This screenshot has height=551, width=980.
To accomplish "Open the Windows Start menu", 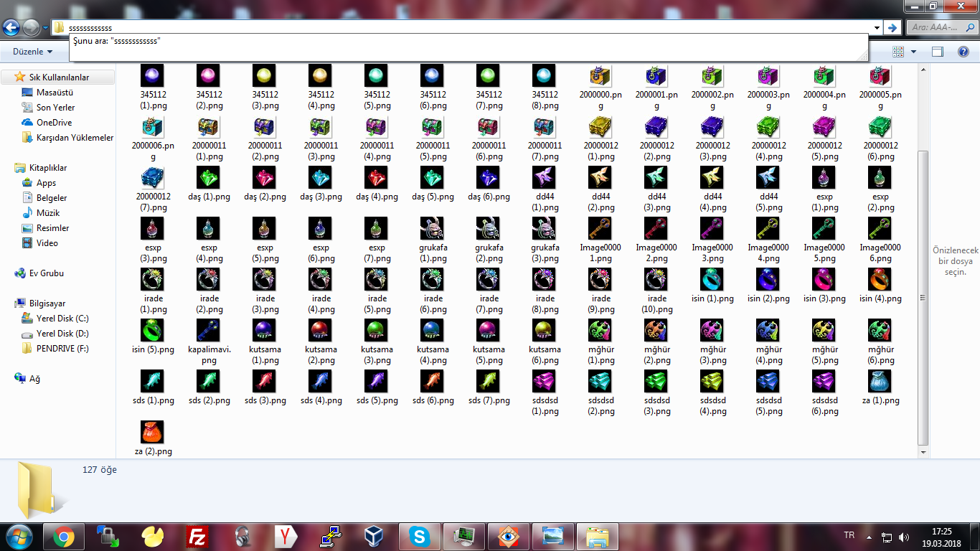I will tap(19, 537).
